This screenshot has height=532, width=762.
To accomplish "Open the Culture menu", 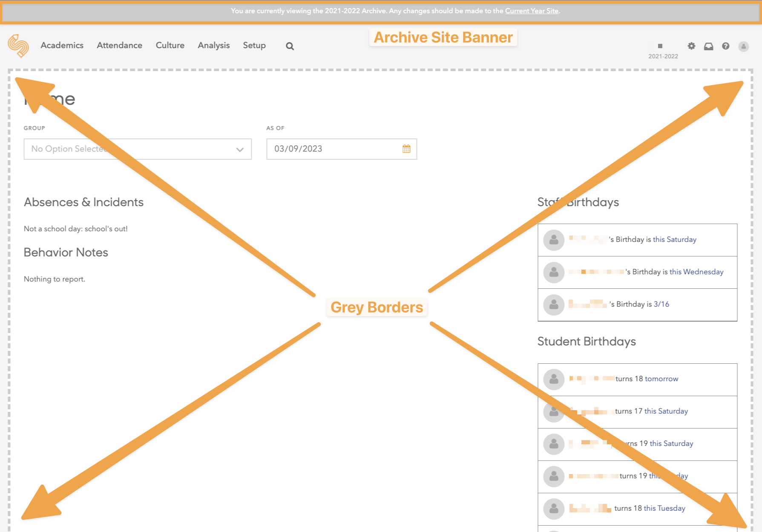I will coord(170,45).
